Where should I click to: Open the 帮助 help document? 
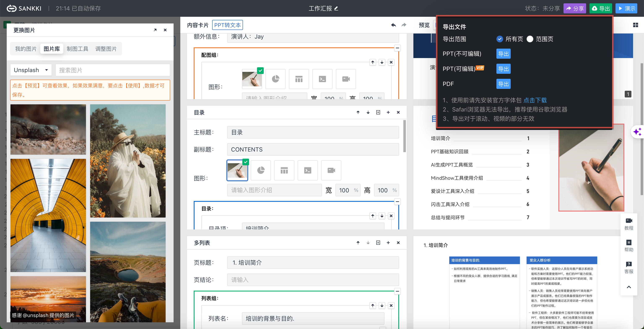[629, 246]
